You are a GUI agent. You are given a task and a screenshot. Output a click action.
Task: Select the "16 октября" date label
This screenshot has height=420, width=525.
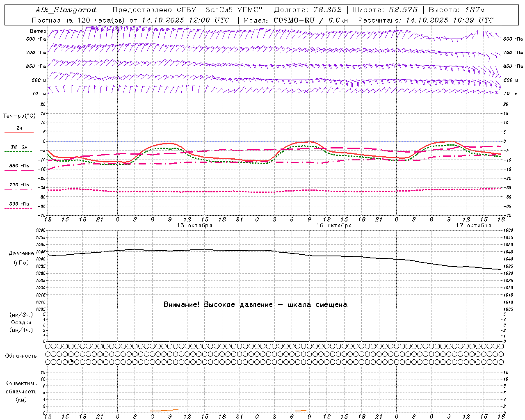334,226
